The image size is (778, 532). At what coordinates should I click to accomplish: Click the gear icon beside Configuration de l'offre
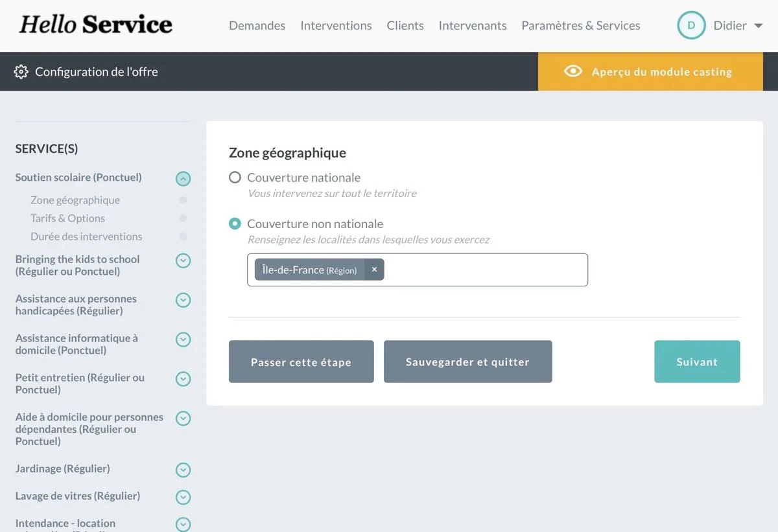pos(21,72)
